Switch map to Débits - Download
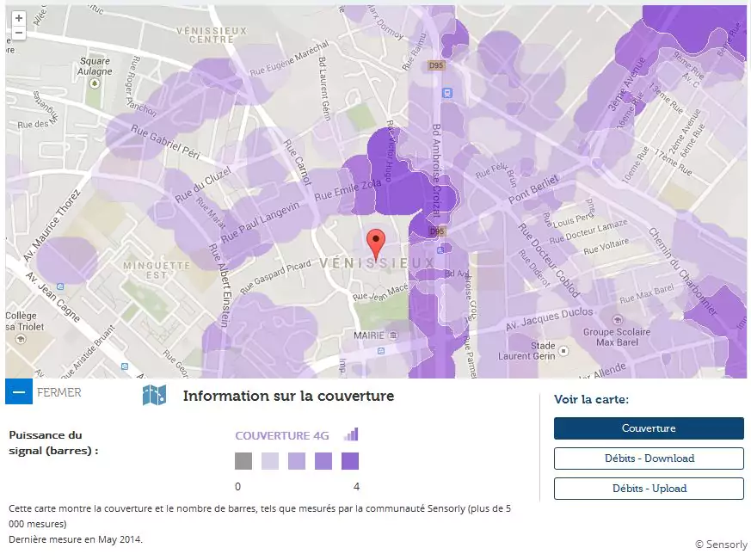The image size is (751, 560). tap(649, 458)
